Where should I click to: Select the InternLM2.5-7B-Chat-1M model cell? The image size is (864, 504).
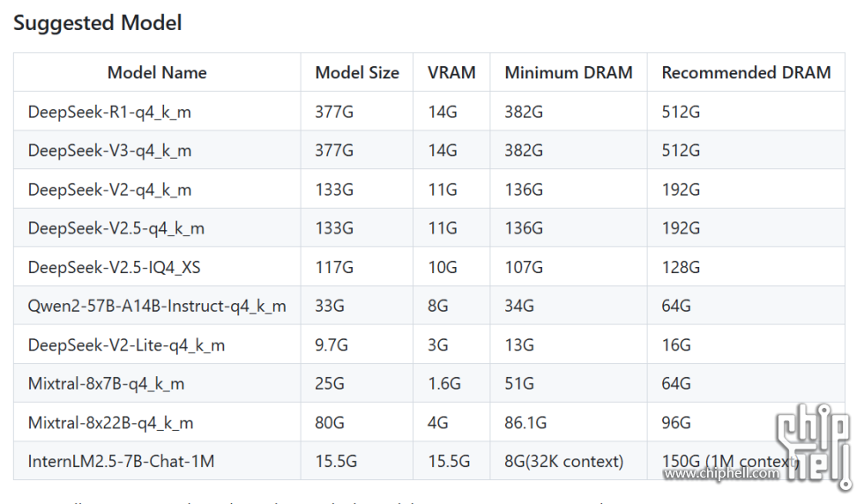(x=122, y=461)
